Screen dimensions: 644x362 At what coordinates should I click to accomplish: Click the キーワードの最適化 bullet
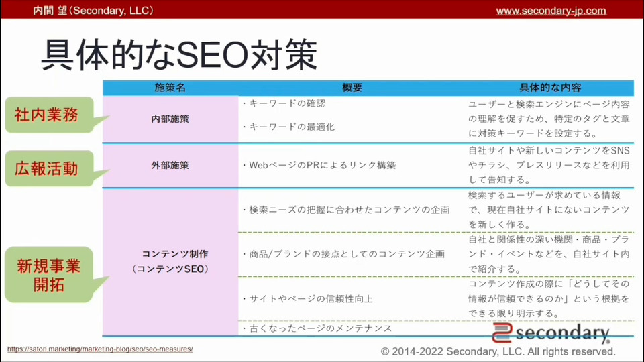pos(288,127)
